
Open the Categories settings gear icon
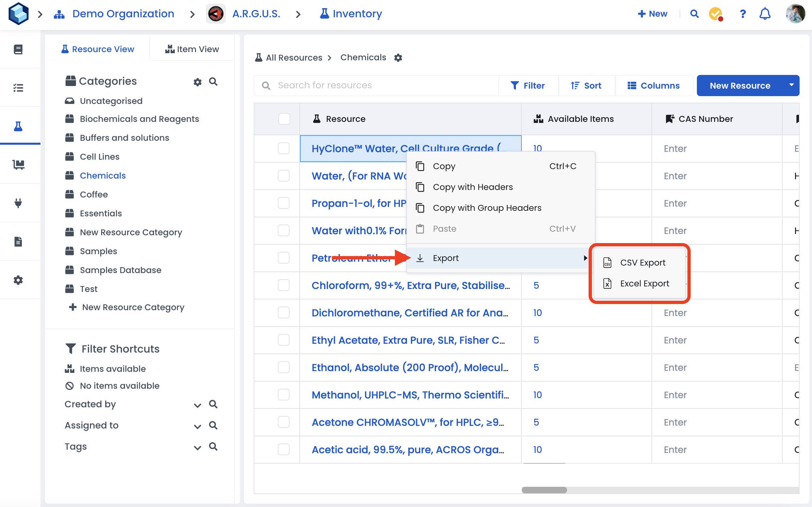tap(197, 82)
